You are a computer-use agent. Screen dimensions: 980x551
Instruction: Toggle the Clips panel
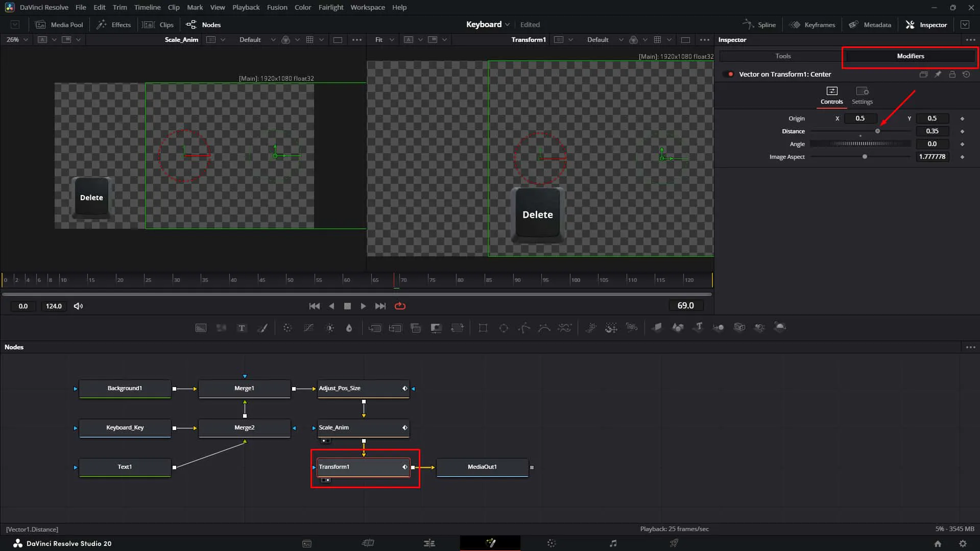[158, 25]
